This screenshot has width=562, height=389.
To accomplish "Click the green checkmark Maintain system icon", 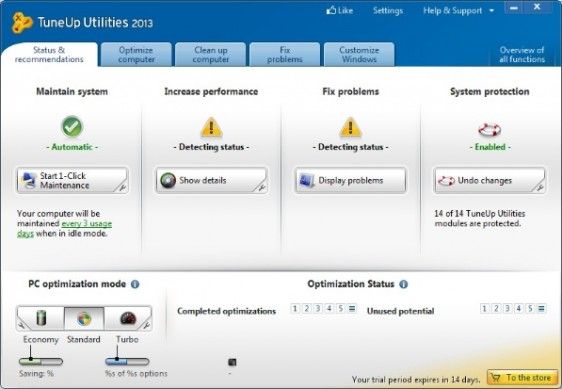I will point(72,127).
